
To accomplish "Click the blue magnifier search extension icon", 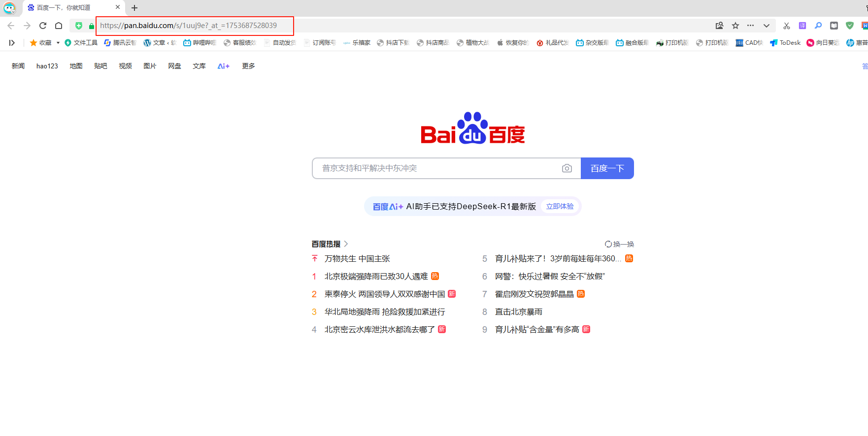I will pyautogui.click(x=818, y=26).
